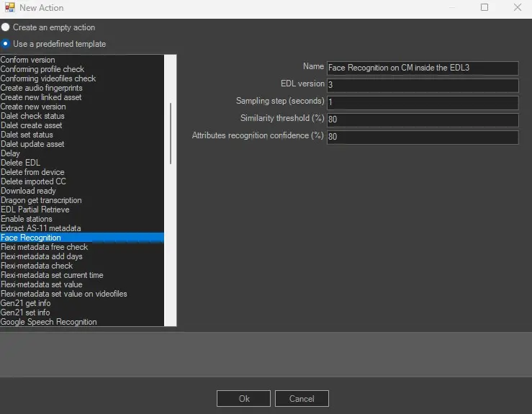The width and height of the screenshot is (532, 414).
Task: Select 'Extract AS-11 metadata' template
Action: pyautogui.click(x=40, y=228)
